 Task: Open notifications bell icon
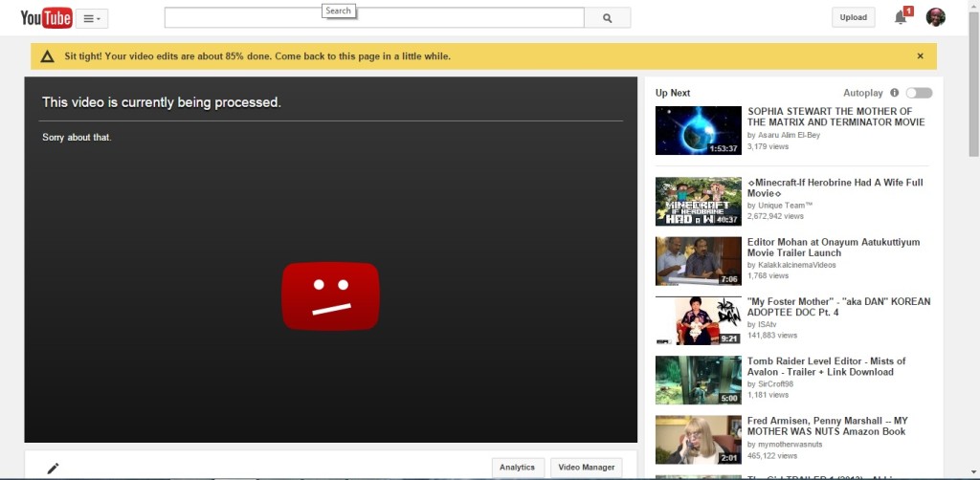point(901,17)
